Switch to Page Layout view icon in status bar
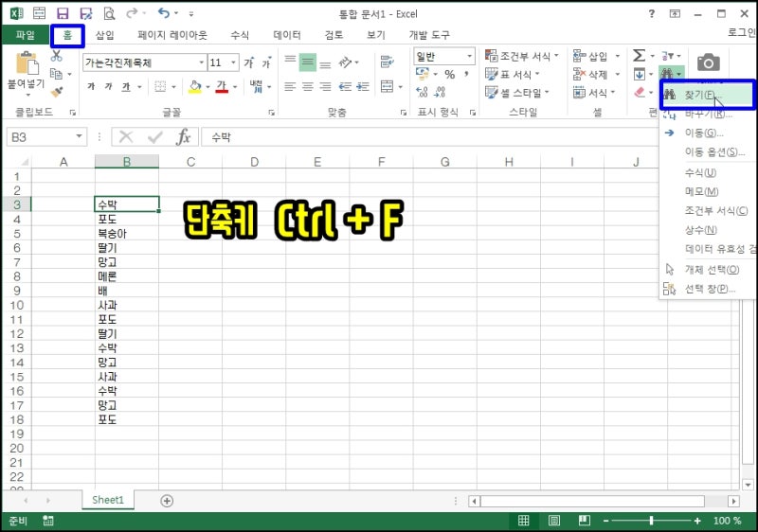Viewport: 758px width, 532px height. coord(554,521)
